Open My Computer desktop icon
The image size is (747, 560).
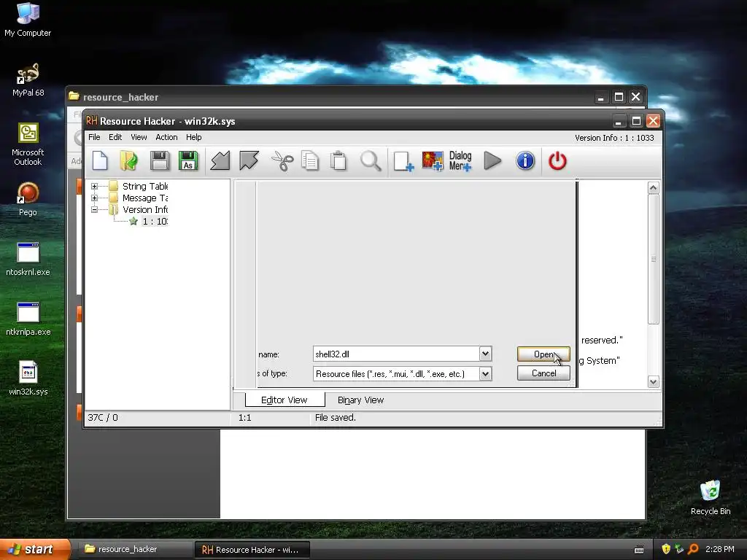tap(28, 20)
